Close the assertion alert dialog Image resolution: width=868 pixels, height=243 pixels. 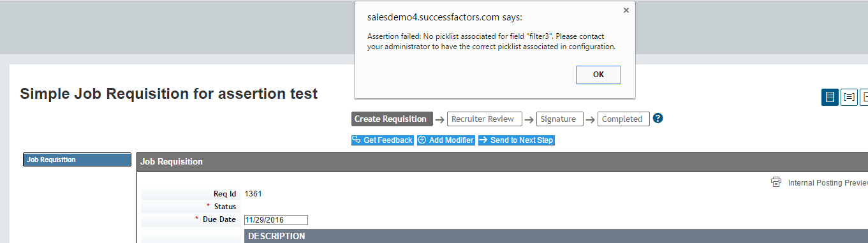[626, 10]
